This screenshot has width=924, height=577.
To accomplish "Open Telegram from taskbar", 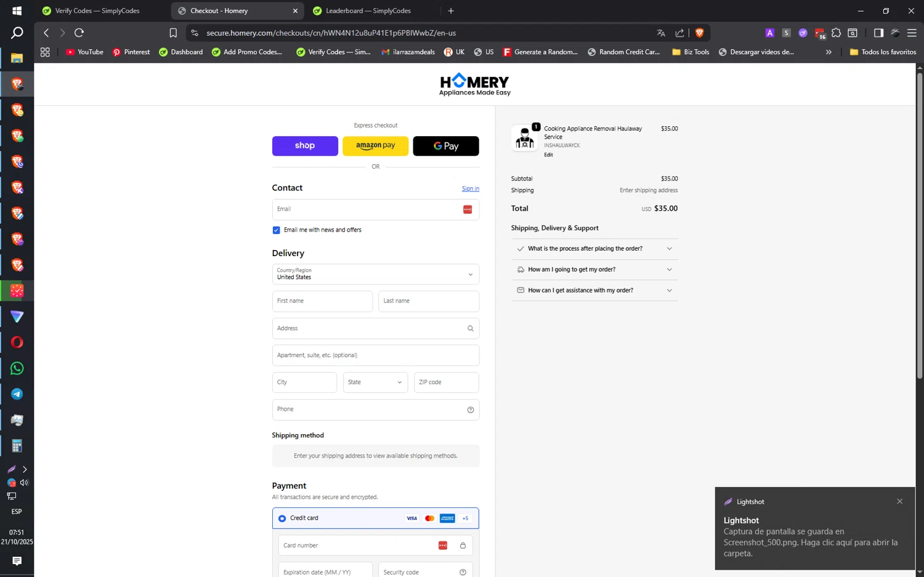I will click(17, 394).
